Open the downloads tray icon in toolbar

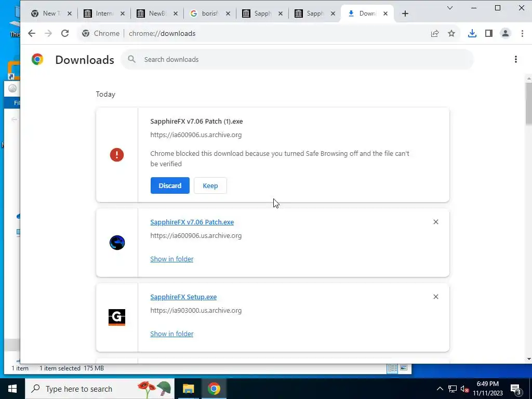[x=472, y=33]
